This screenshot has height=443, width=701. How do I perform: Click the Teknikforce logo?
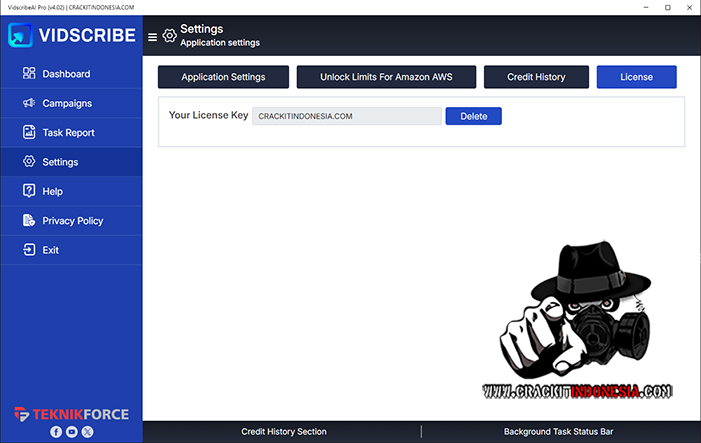pyautogui.click(x=72, y=414)
